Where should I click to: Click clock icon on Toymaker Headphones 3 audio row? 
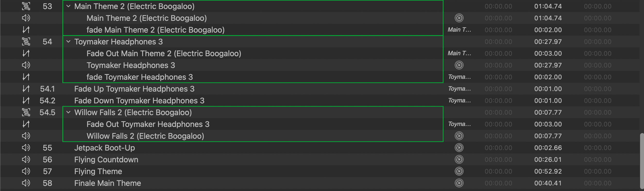tap(459, 65)
